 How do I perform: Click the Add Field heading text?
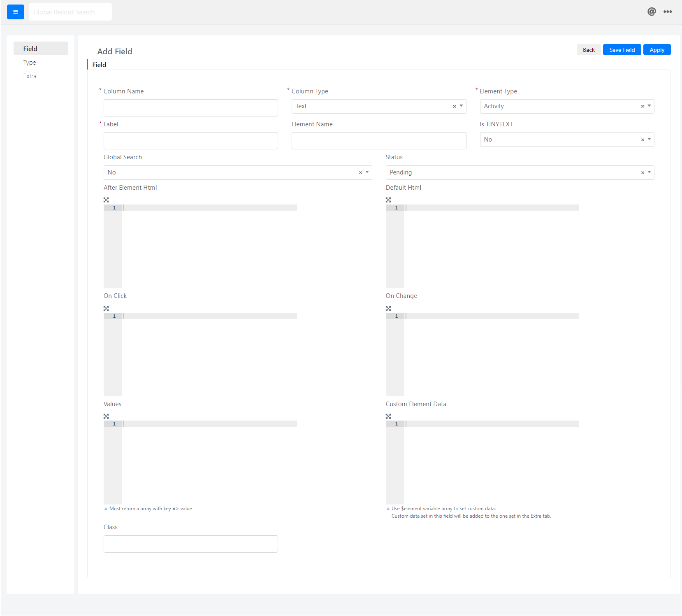[x=115, y=51]
